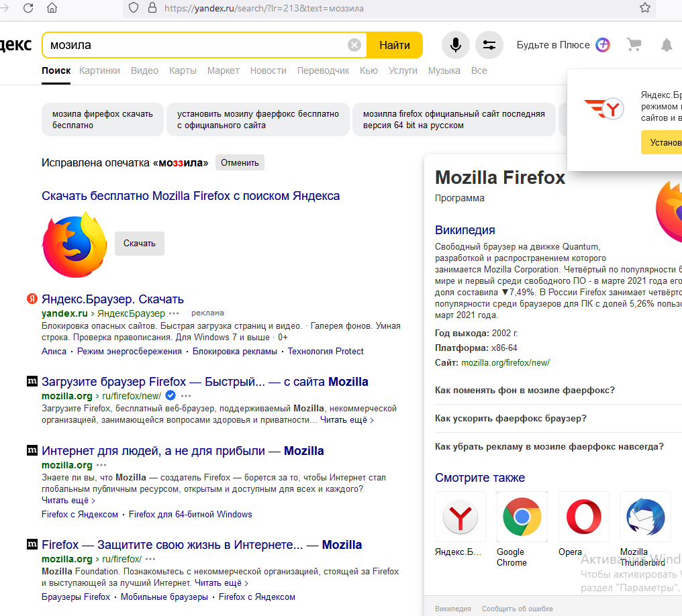
Task: Click Сообщить об ошибке link
Action: [x=518, y=609]
